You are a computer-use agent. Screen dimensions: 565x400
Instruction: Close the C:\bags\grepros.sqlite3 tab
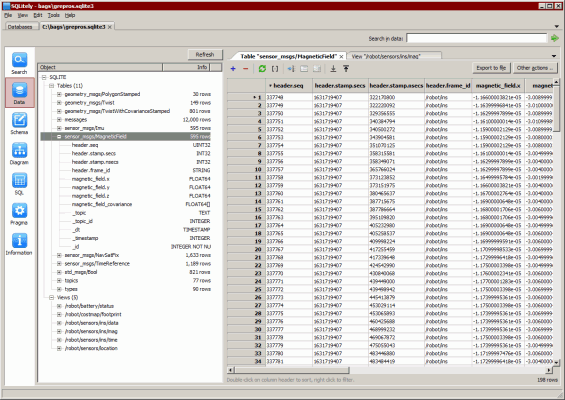coord(110,27)
